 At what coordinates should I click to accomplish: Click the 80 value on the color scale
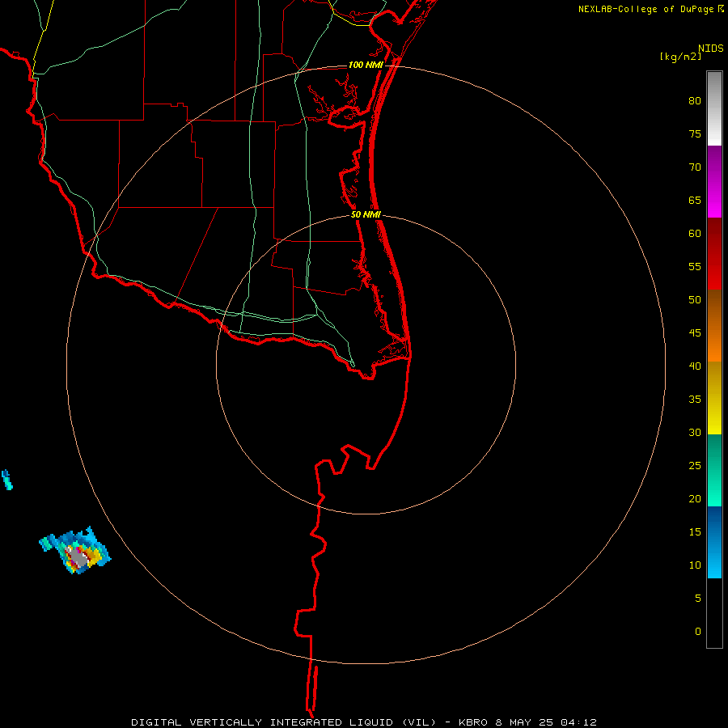(695, 101)
